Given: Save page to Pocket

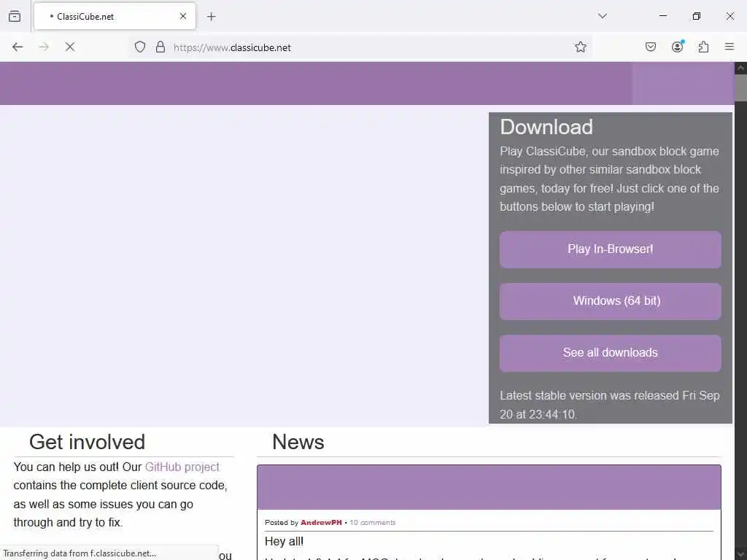Looking at the screenshot, I should 651,47.
